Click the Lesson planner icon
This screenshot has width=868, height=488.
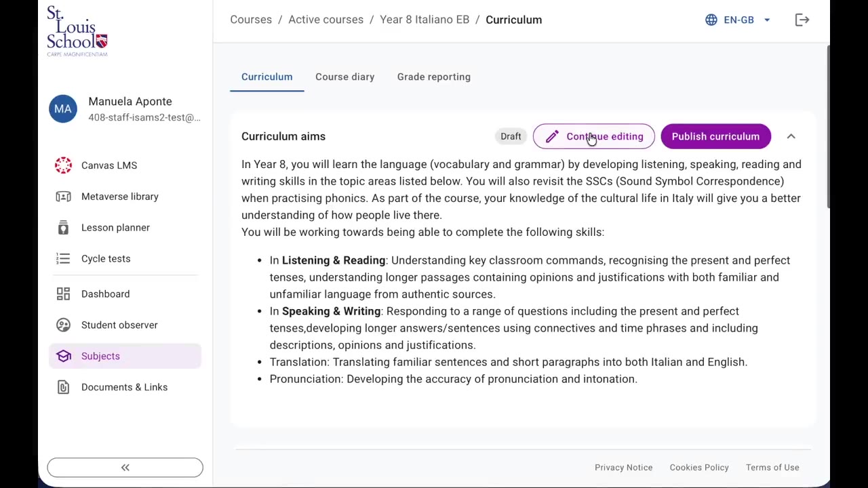(63, 228)
